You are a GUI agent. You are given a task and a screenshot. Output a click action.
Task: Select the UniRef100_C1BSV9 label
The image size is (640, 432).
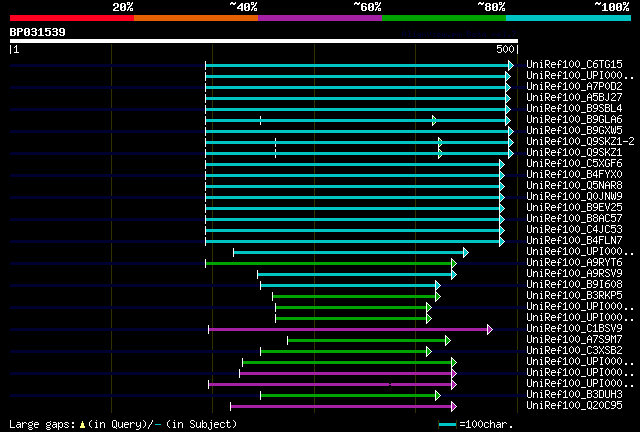[574, 329]
